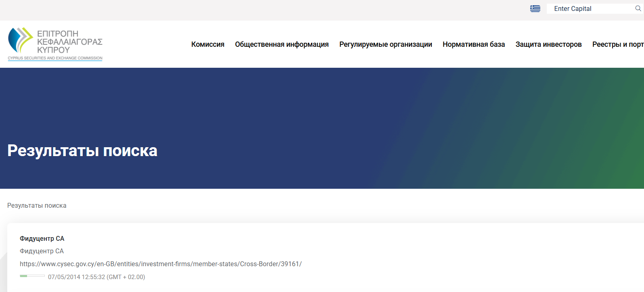Open the Общественная информация menu
The width and height of the screenshot is (644, 292).
coord(282,44)
